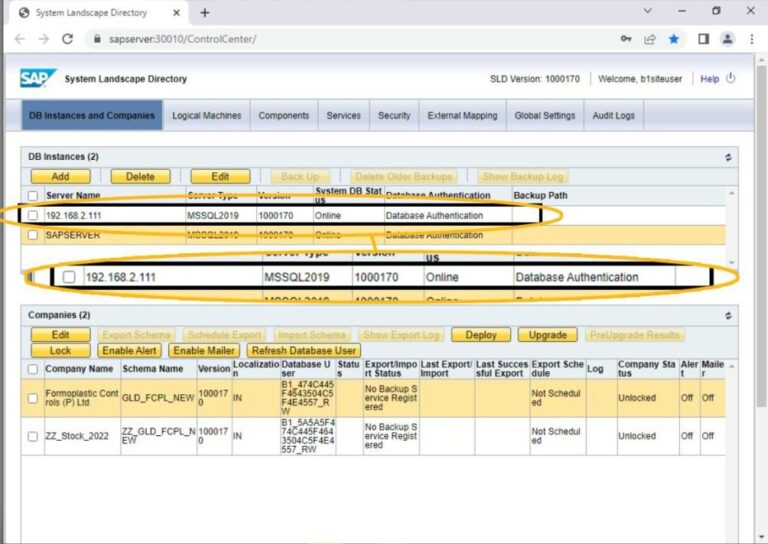Click the Upgrade button
Screen dimensions: 768x544
pyautogui.click(x=548, y=335)
